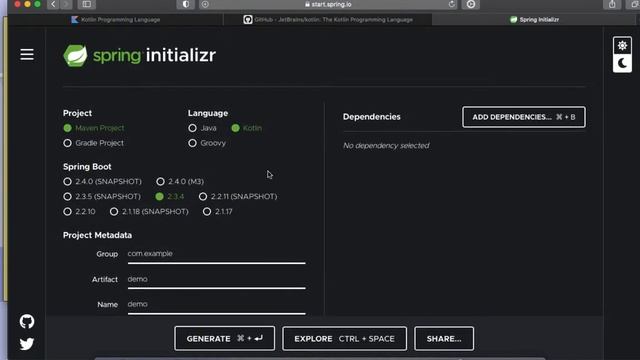This screenshot has width=640, height=360.
Task: Open the GitHub link icon in the sidebar
Action: point(27,322)
